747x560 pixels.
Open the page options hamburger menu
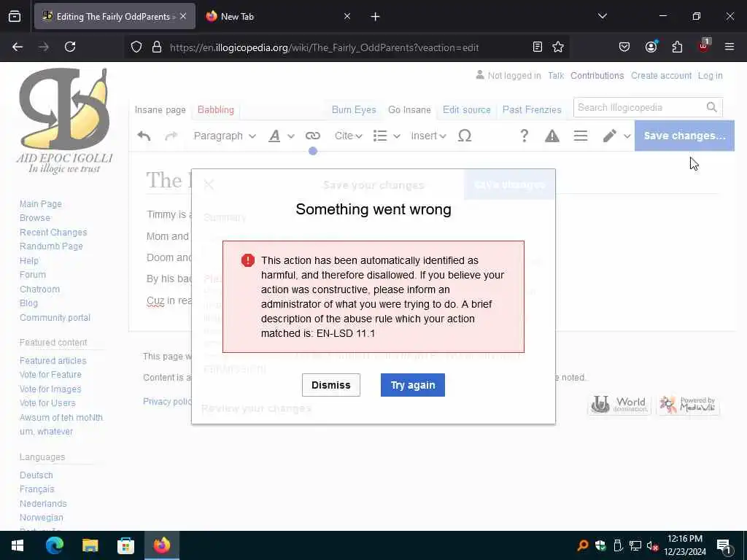580,136
